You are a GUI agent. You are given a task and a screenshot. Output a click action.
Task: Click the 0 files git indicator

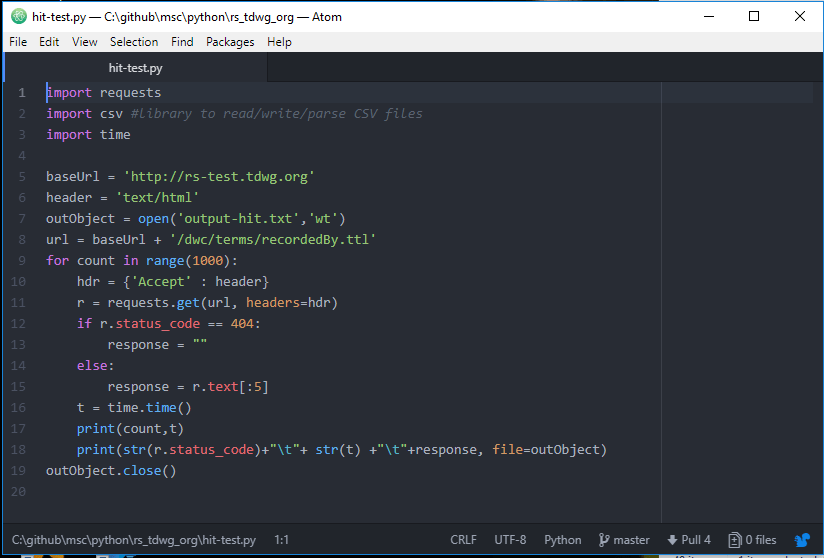click(x=753, y=540)
